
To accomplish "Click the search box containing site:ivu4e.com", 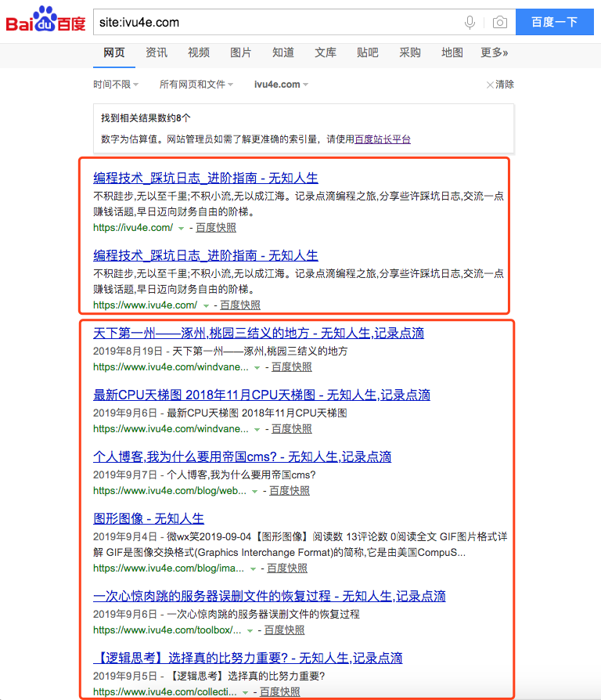I will [x=274, y=23].
